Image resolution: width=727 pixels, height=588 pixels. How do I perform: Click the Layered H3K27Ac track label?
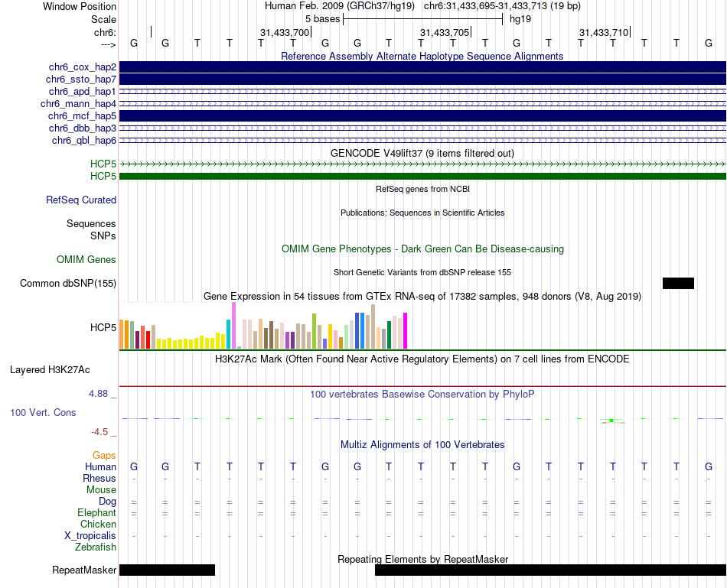(x=50, y=370)
